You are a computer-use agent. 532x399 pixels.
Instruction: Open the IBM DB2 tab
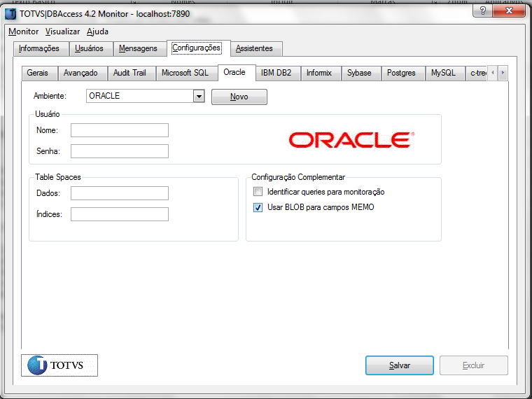[278, 73]
